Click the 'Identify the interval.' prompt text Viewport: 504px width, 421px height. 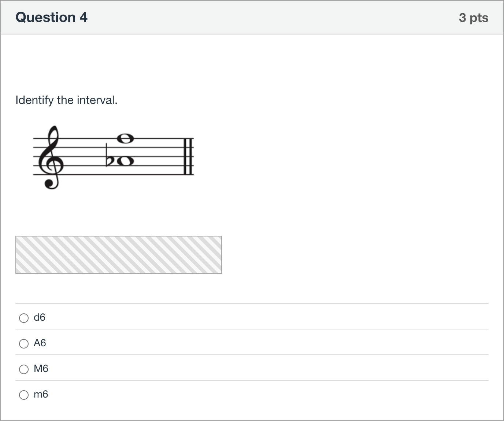[66, 100]
